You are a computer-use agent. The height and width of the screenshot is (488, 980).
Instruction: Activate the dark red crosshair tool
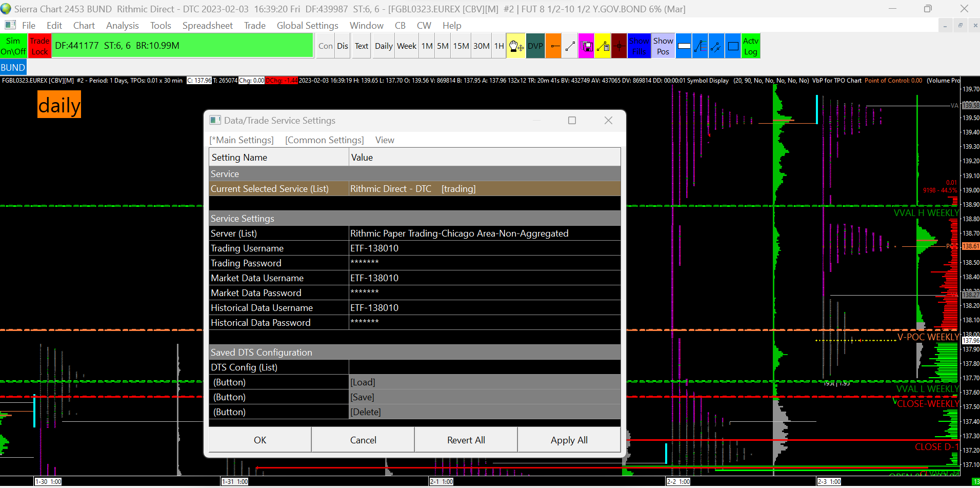(x=619, y=46)
